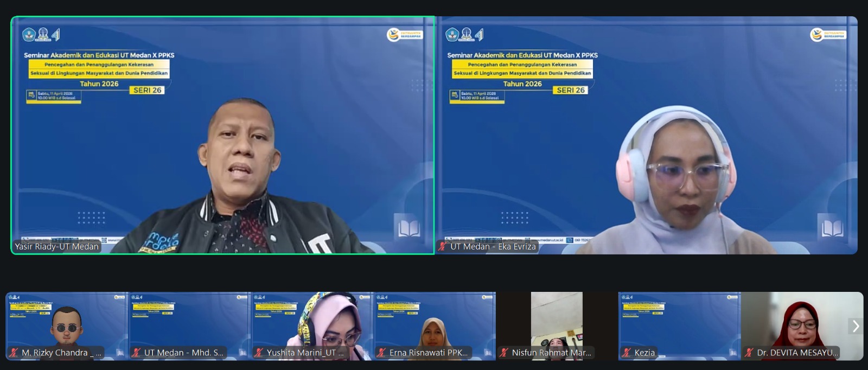Select Eka Evriza's large video tile
The height and width of the screenshot is (370, 868).
647,136
